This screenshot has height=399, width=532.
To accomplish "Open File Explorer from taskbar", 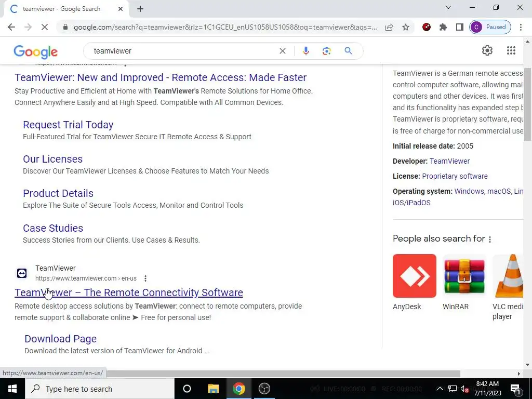I will pos(213,389).
